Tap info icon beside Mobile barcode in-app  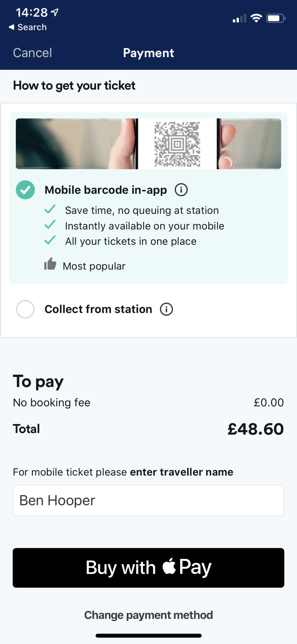pos(181,190)
